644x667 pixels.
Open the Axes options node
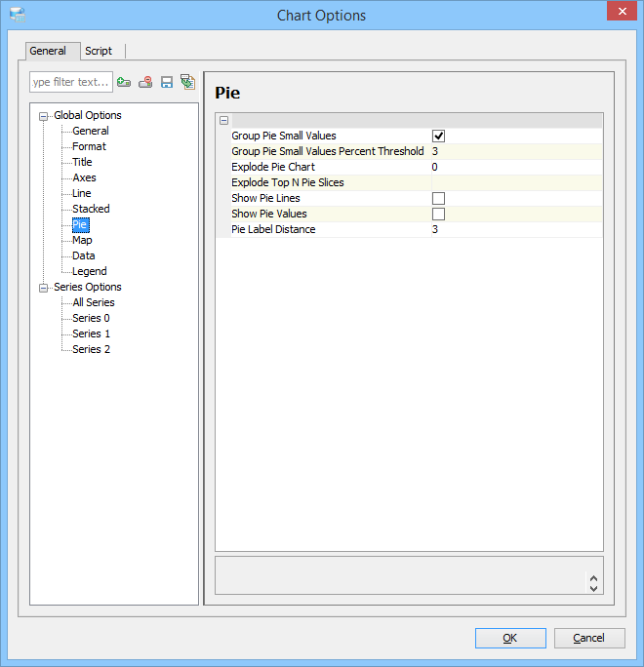84,177
